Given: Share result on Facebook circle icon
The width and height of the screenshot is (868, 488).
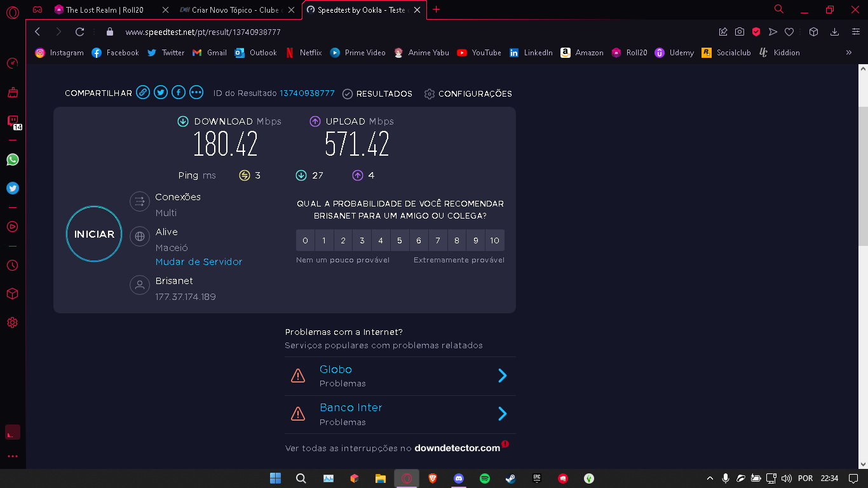Looking at the screenshot, I should pyautogui.click(x=179, y=93).
